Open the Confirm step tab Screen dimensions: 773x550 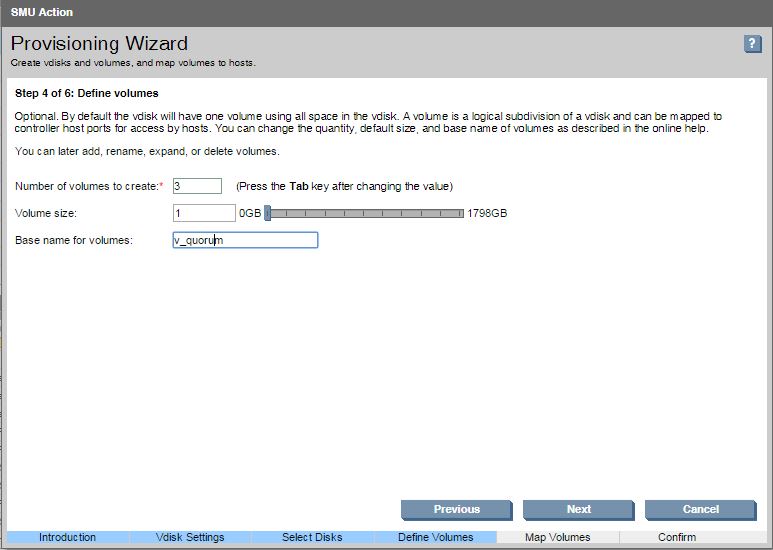(x=677, y=537)
